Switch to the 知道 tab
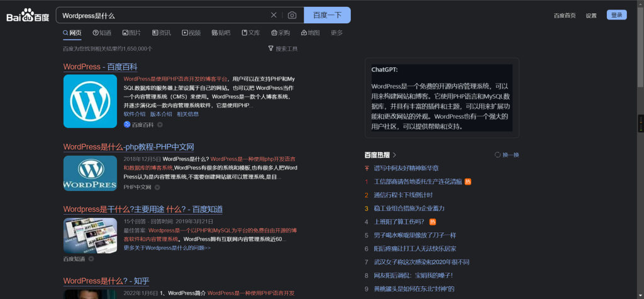The height and width of the screenshot is (299, 644). tap(102, 33)
